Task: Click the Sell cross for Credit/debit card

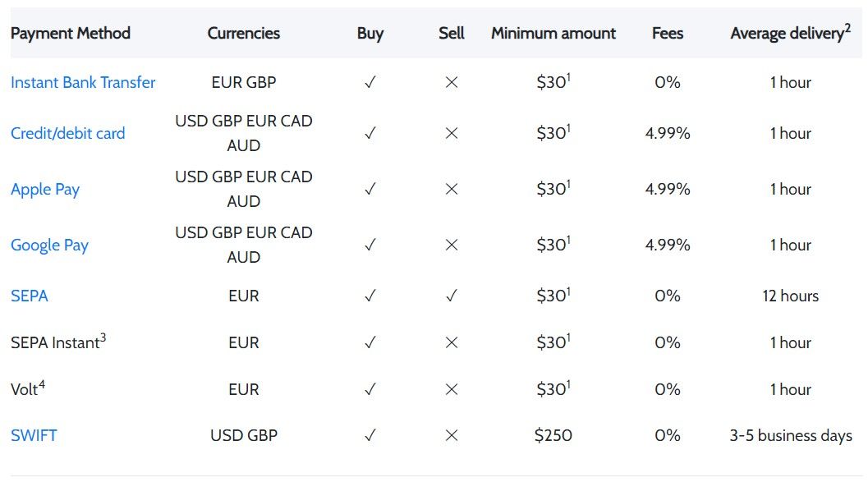Action: coord(451,133)
